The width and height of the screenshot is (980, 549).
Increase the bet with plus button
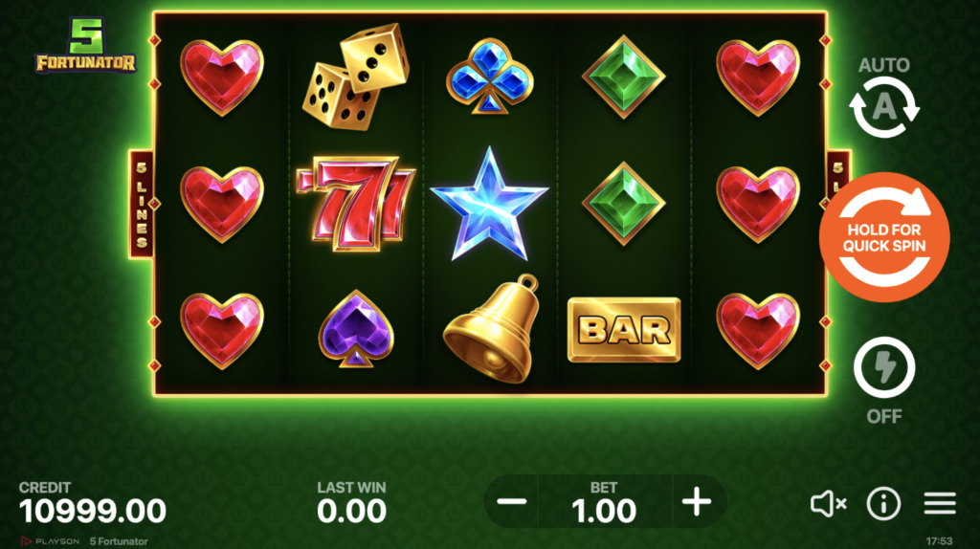point(697,501)
